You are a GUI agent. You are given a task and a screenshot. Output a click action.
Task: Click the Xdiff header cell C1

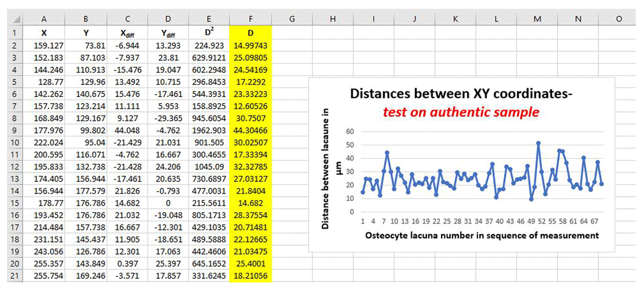click(127, 33)
